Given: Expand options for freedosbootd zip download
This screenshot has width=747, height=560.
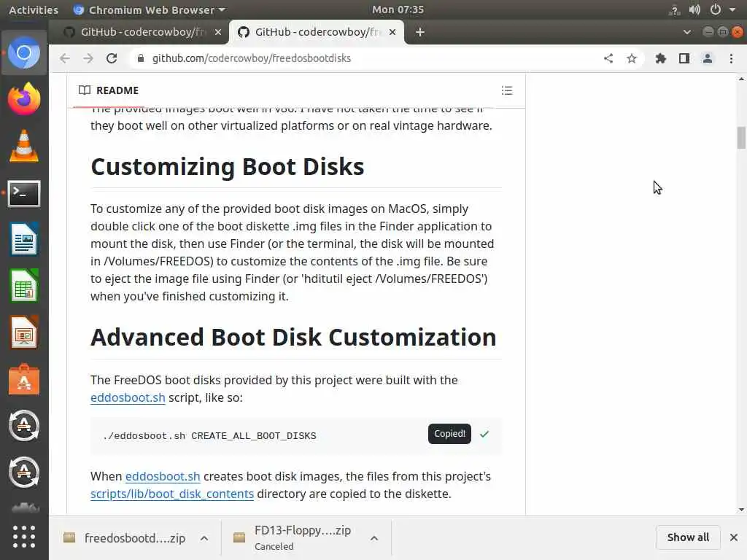Looking at the screenshot, I should click(x=204, y=538).
